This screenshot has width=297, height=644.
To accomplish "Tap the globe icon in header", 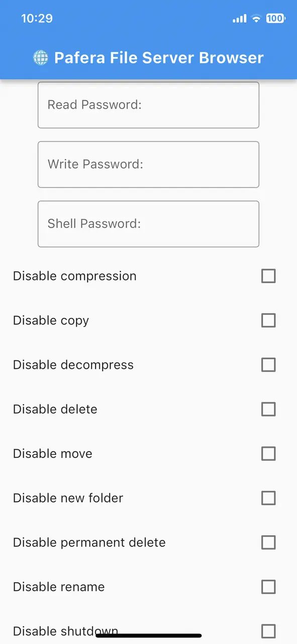I will tap(41, 58).
